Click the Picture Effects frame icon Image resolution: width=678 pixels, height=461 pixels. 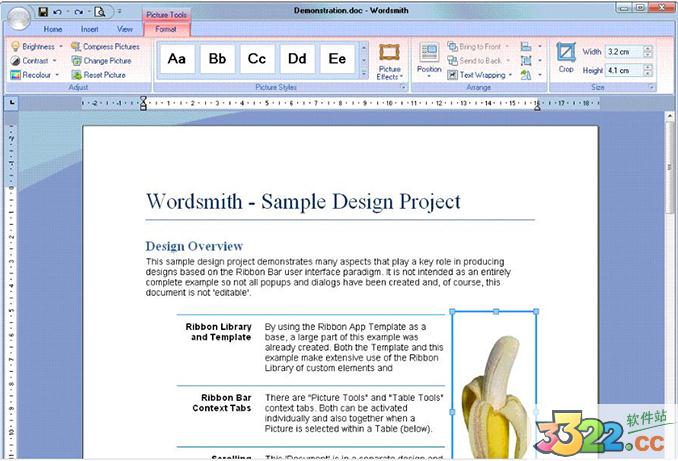tap(389, 53)
